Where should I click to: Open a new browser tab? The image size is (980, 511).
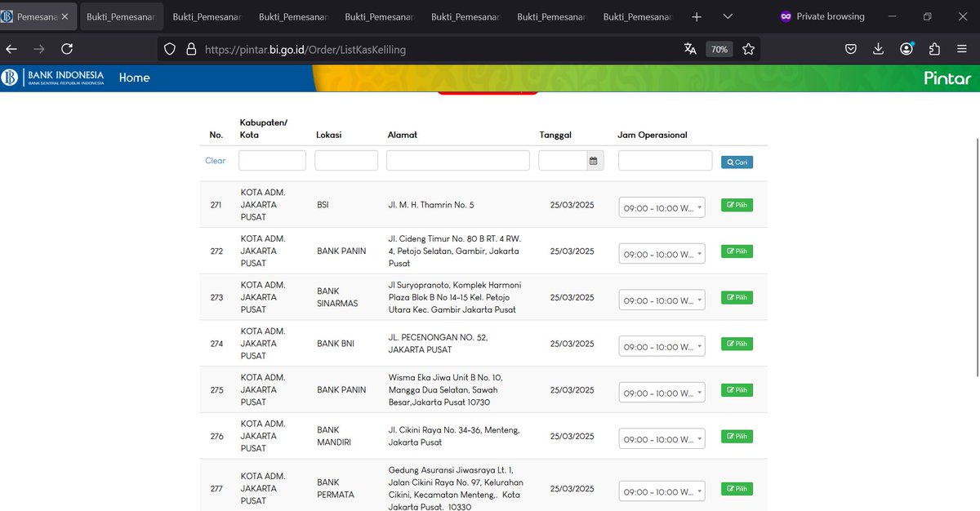tap(697, 16)
